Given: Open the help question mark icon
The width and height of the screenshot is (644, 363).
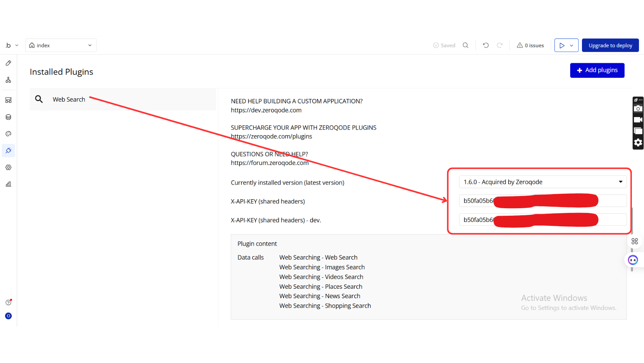Looking at the screenshot, I should (8, 302).
